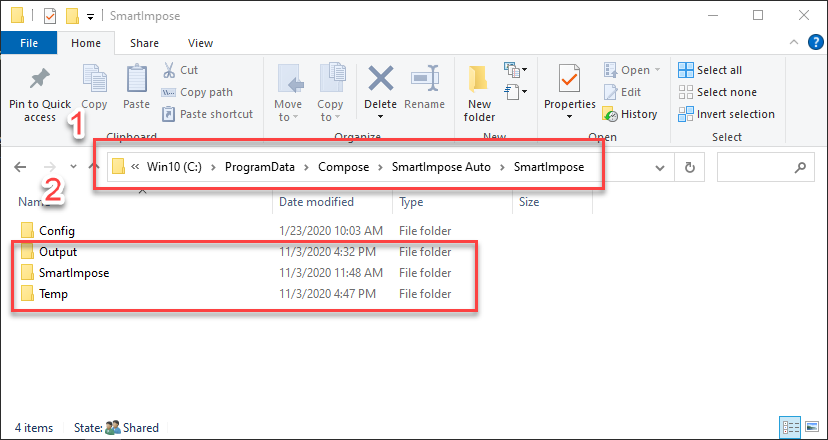The image size is (828, 440).
Task: Go back with the left arrow
Action: pos(20,167)
